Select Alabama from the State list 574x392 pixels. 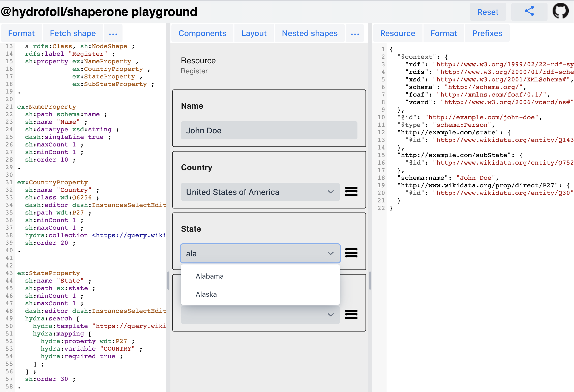[x=260, y=276]
